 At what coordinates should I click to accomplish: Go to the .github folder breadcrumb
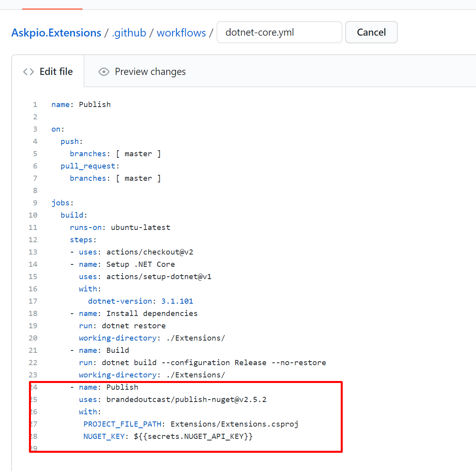pyautogui.click(x=129, y=33)
